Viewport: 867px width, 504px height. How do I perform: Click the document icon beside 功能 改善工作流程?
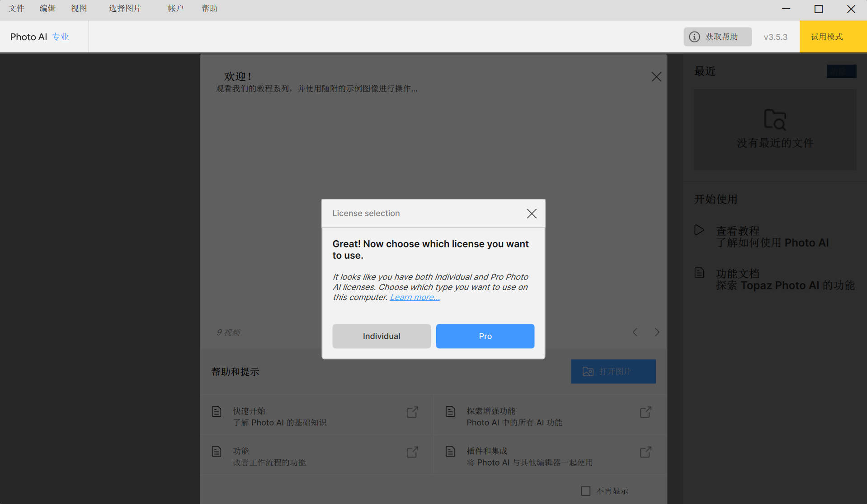point(217,451)
